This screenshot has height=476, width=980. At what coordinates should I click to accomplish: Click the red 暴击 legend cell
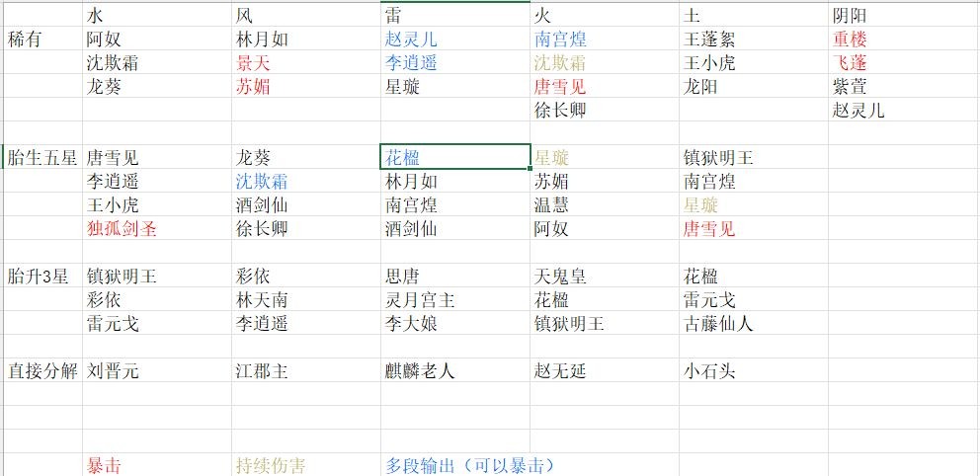pos(157,465)
